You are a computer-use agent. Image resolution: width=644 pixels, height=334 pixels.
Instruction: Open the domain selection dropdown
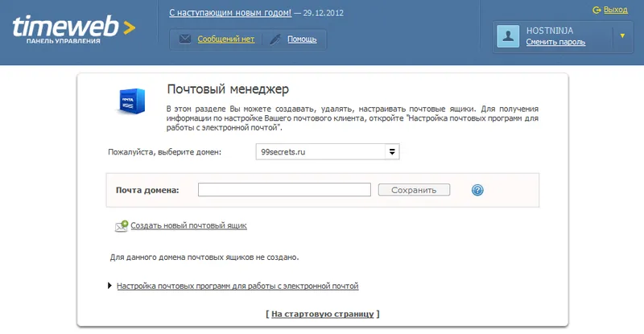[328, 151]
